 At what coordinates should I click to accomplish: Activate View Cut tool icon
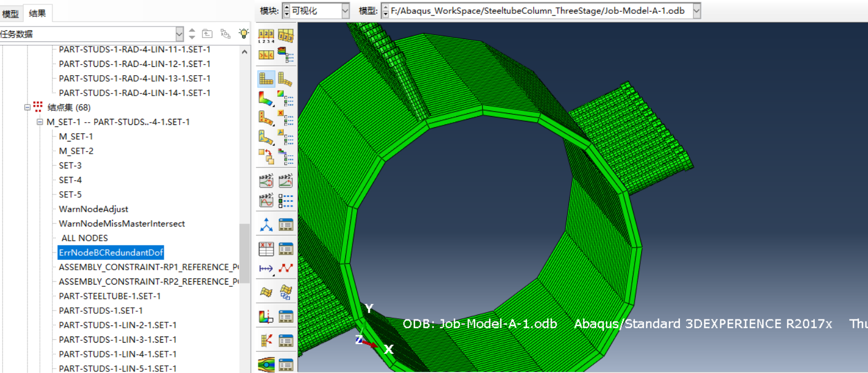(x=266, y=317)
